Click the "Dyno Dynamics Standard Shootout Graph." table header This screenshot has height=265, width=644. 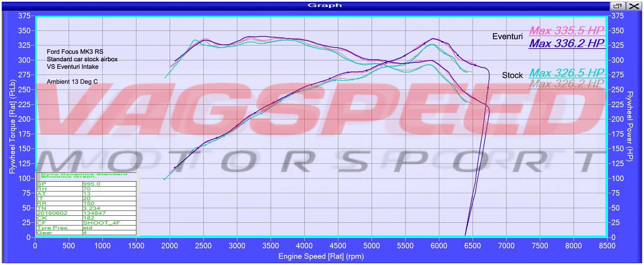click(84, 176)
